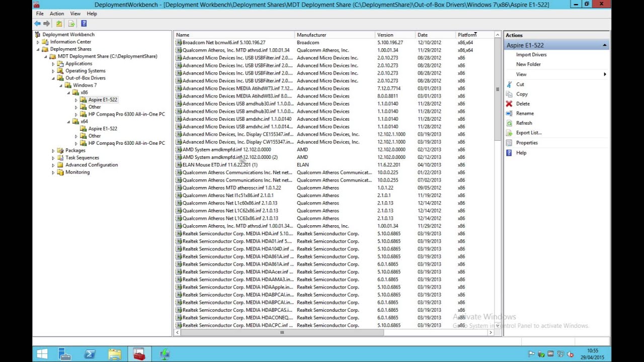Image resolution: width=644 pixels, height=362 pixels.
Task: Click New Folder in the Actions pane
Action: 528,64
